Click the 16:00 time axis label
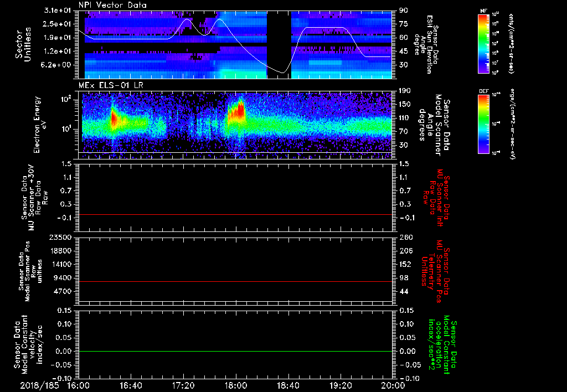This screenshot has width=567, height=392. [79, 385]
